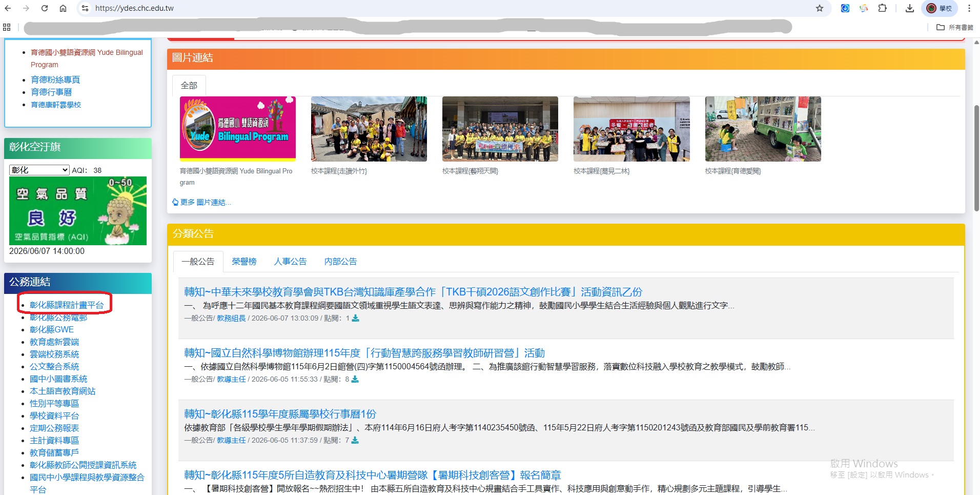Open the 校本課程(走讀外竹) photo thumbnail
The width and height of the screenshot is (980, 495).
(x=369, y=129)
